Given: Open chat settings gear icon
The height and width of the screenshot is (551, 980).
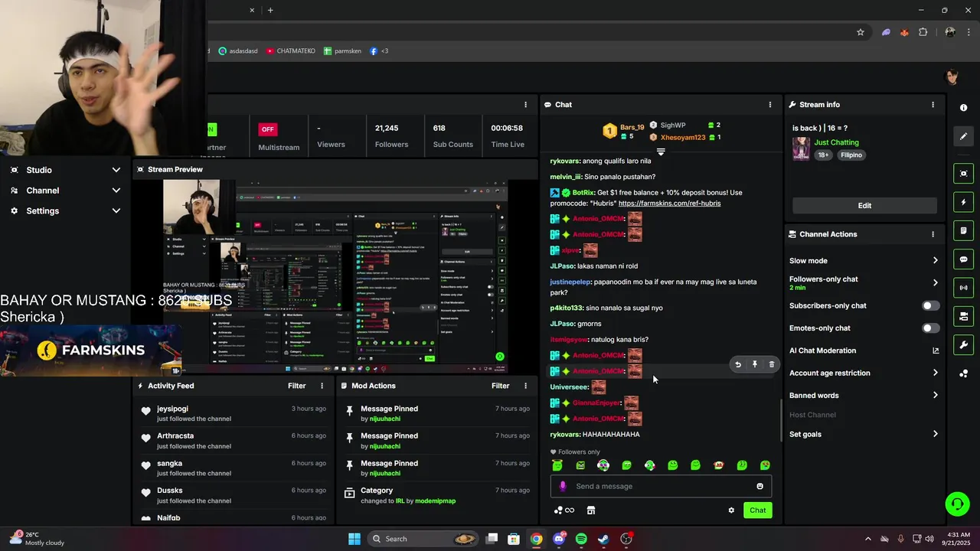Looking at the screenshot, I should (x=731, y=510).
